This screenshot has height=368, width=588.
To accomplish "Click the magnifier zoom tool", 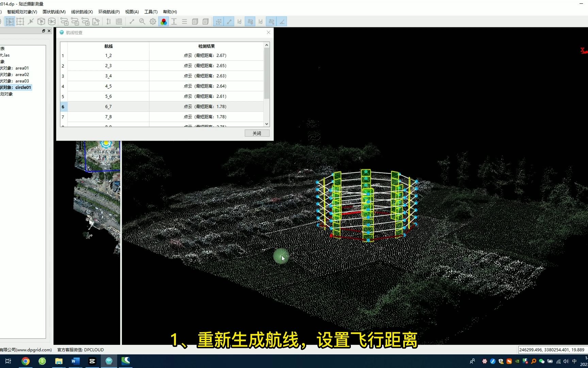I will pyautogui.click(x=142, y=21).
